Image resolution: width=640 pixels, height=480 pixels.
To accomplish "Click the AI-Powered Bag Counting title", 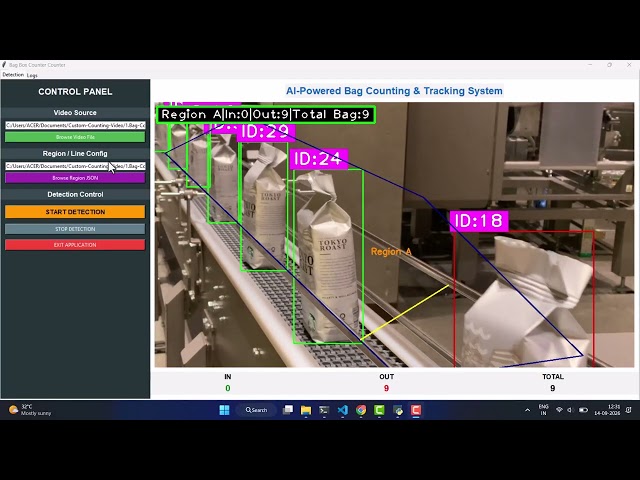I will (394, 91).
